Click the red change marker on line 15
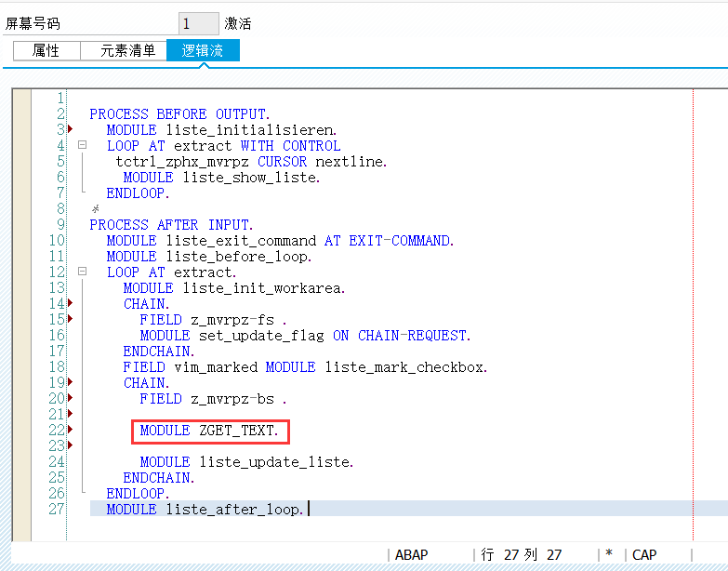Screen dimensions: 728x571 point(71,319)
